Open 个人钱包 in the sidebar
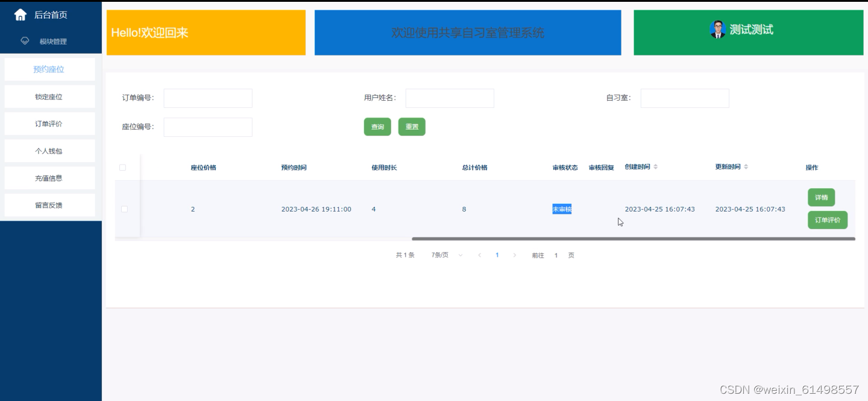 point(49,151)
